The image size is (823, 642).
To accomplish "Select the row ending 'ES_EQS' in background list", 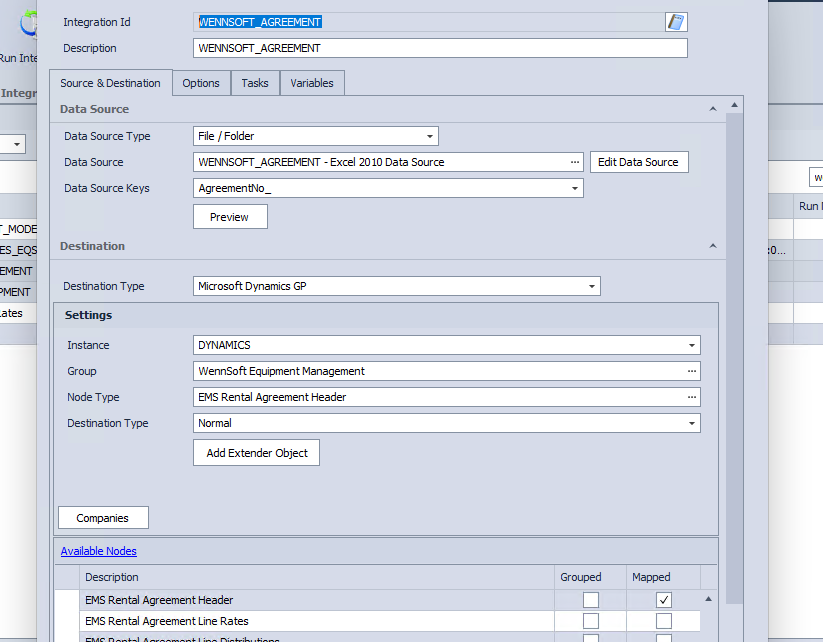I will 18,250.
